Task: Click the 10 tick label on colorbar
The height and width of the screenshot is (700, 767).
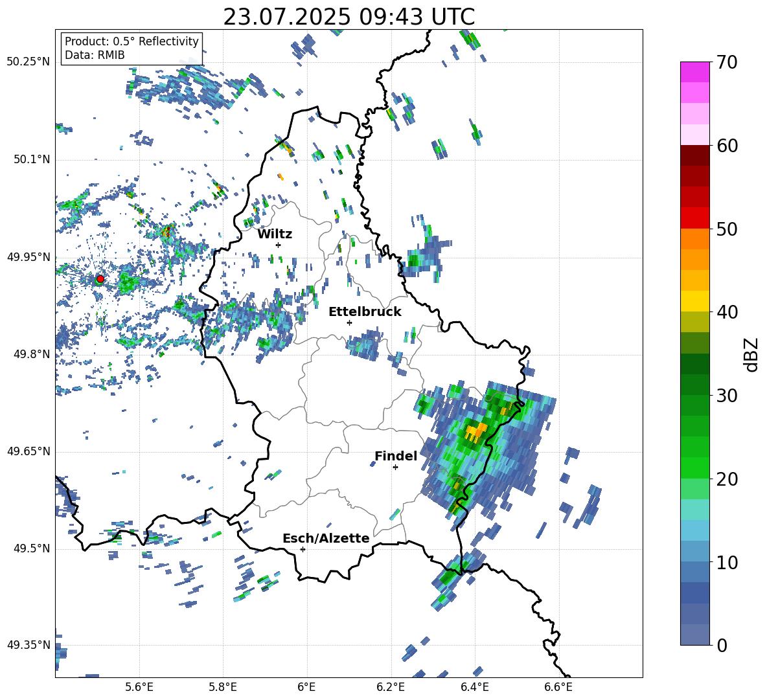Action: coord(726,562)
